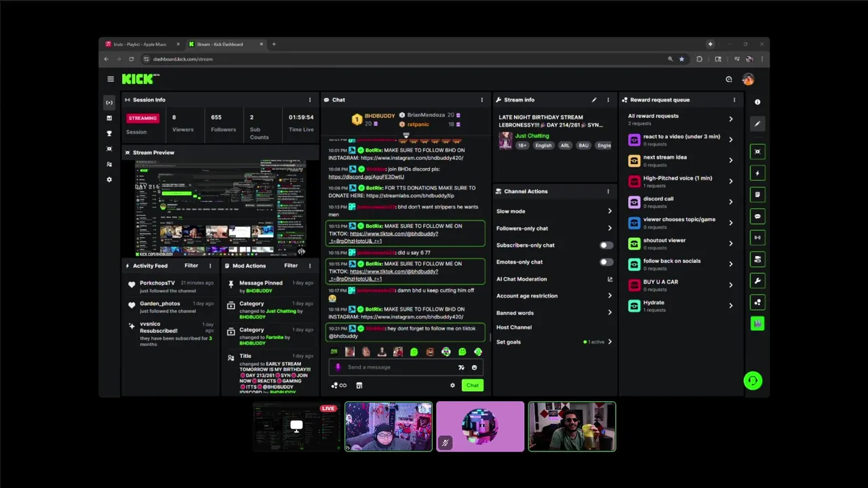Screen dimensions: 868x488
Task: Click the Just Chatting category label
Action: pyautogui.click(x=532, y=136)
